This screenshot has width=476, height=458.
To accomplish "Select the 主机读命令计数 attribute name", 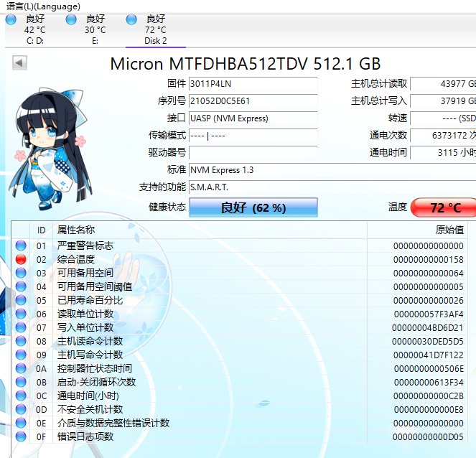I will (x=90, y=341).
